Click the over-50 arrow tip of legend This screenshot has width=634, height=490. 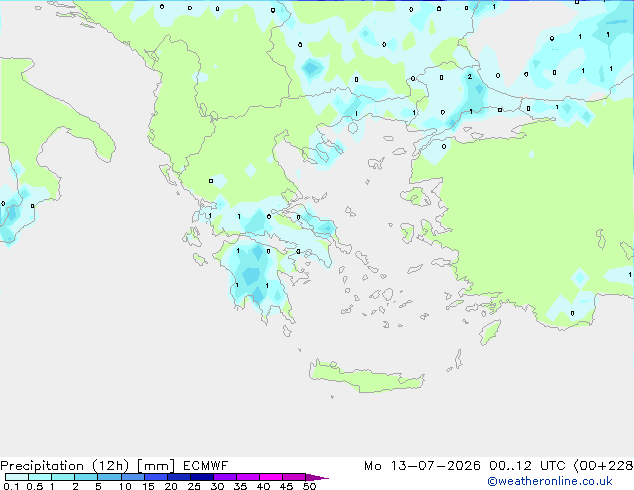point(317,477)
